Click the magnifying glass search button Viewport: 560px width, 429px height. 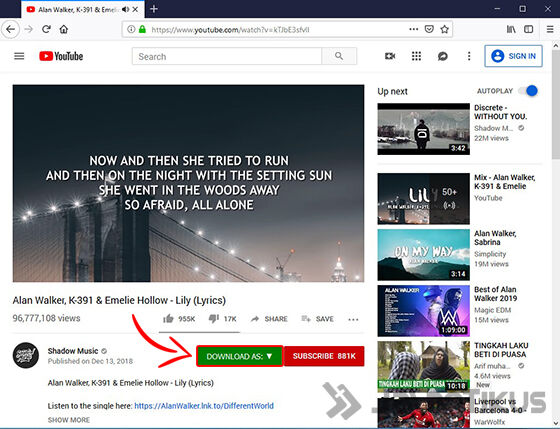[339, 56]
